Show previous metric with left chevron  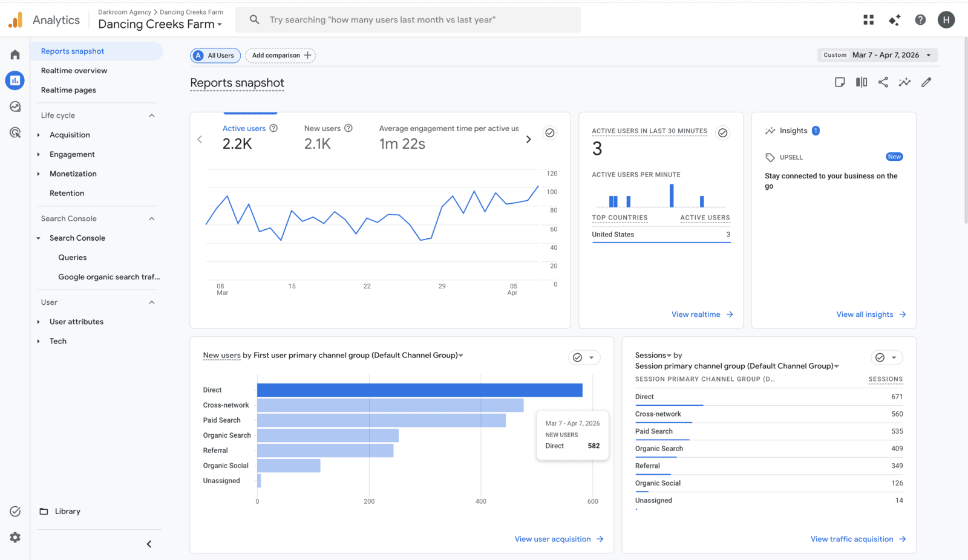pyautogui.click(x=200, y=139)
